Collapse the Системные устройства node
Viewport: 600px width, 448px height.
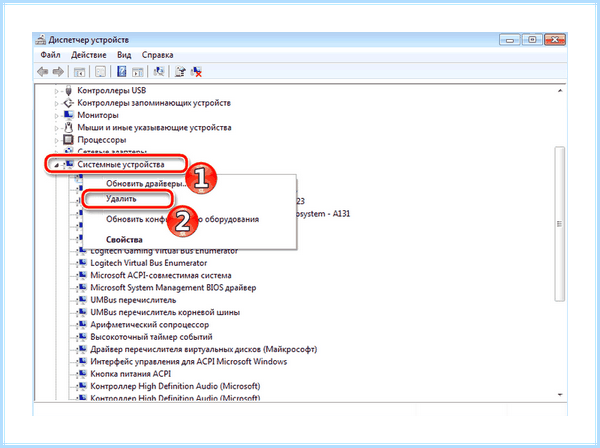56,165
